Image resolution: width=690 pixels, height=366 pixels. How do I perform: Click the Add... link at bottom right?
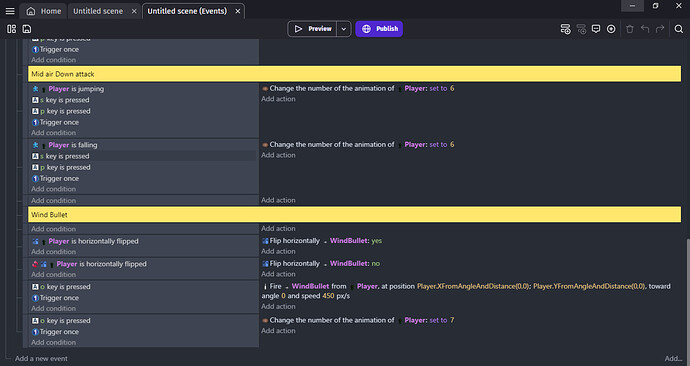(x=673, y=359)
